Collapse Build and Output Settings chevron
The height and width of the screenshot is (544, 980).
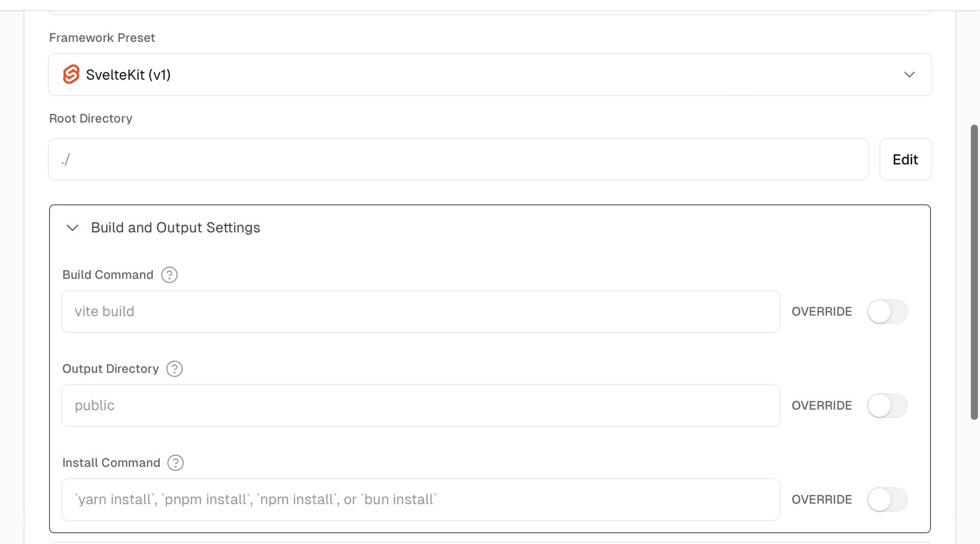point(72,228)
